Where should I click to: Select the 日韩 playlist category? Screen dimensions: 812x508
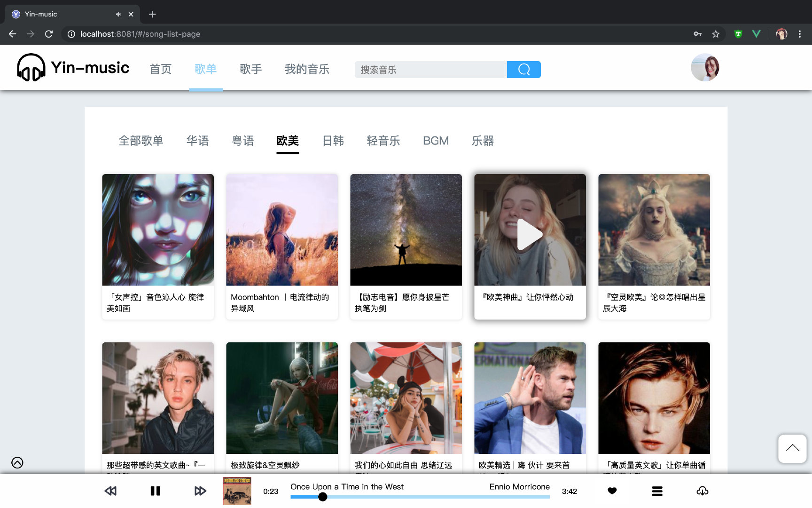[333, 141]
